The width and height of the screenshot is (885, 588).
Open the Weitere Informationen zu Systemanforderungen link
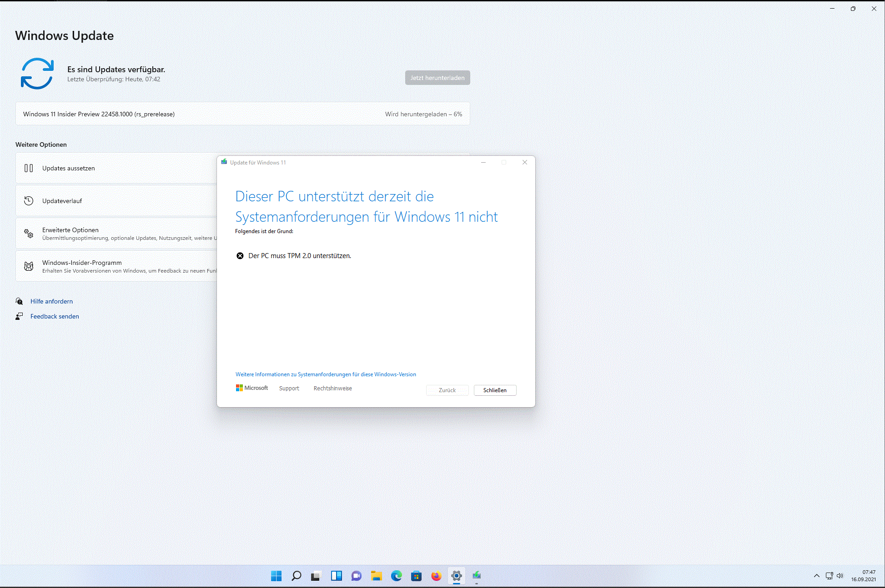point(326,374)
